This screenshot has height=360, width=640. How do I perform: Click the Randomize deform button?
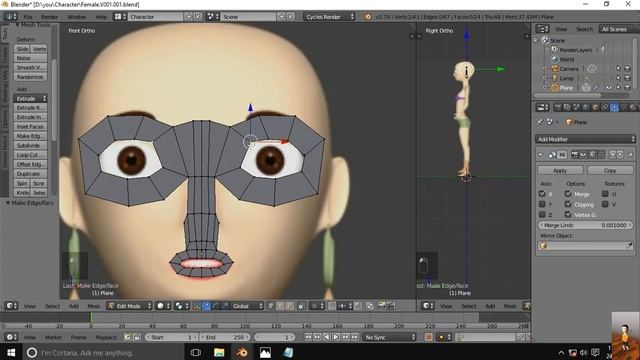31,77
